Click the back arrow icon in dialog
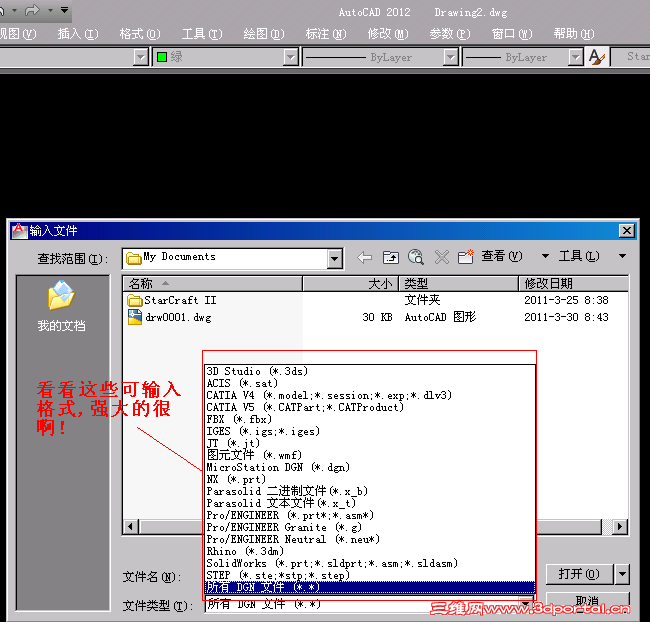Screen dimensions: 650x622 [365, 258]
